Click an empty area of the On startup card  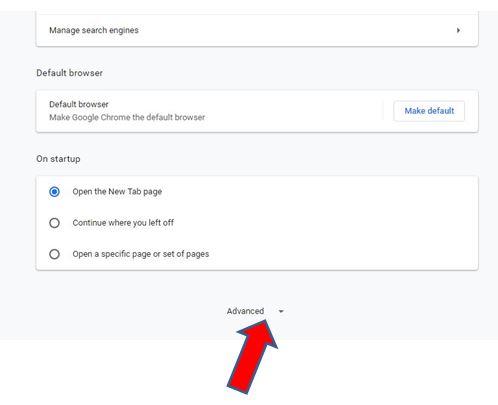pos(333,223)
